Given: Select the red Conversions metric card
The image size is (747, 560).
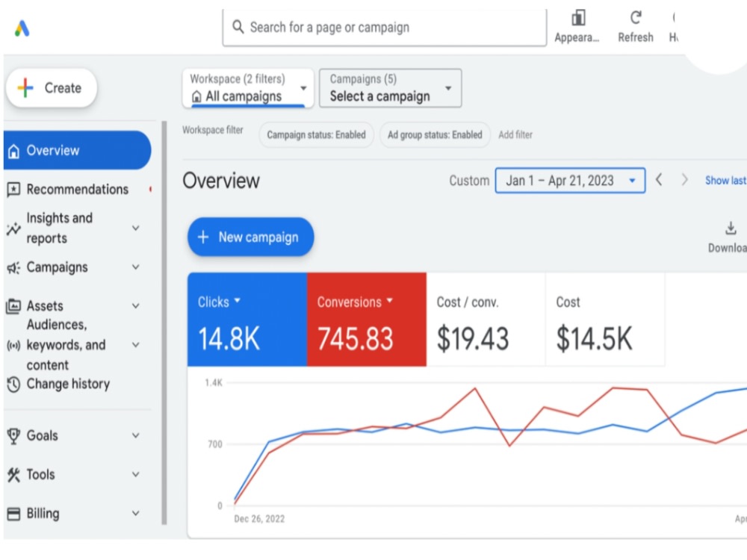Looking at the screenshot, I should [367, 319].
